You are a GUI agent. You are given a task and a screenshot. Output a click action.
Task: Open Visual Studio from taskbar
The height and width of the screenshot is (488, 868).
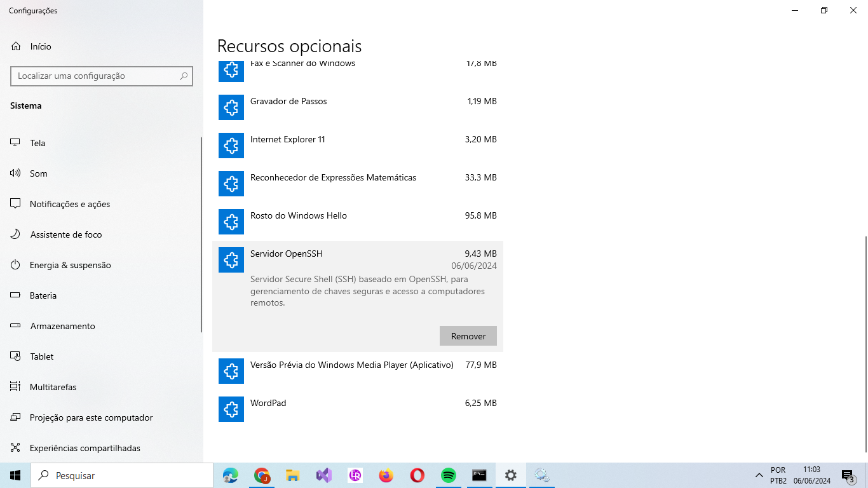coord(323,475)
